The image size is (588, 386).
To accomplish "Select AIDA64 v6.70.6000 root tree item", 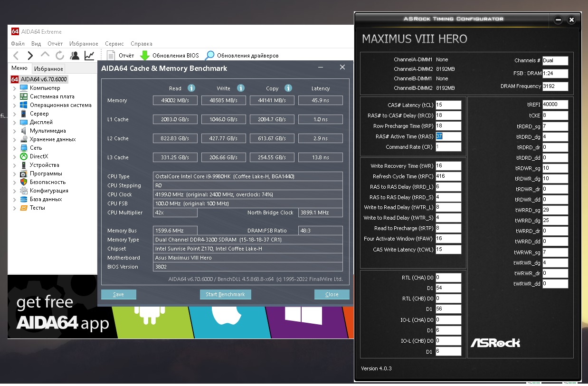I will pos(39,79).
